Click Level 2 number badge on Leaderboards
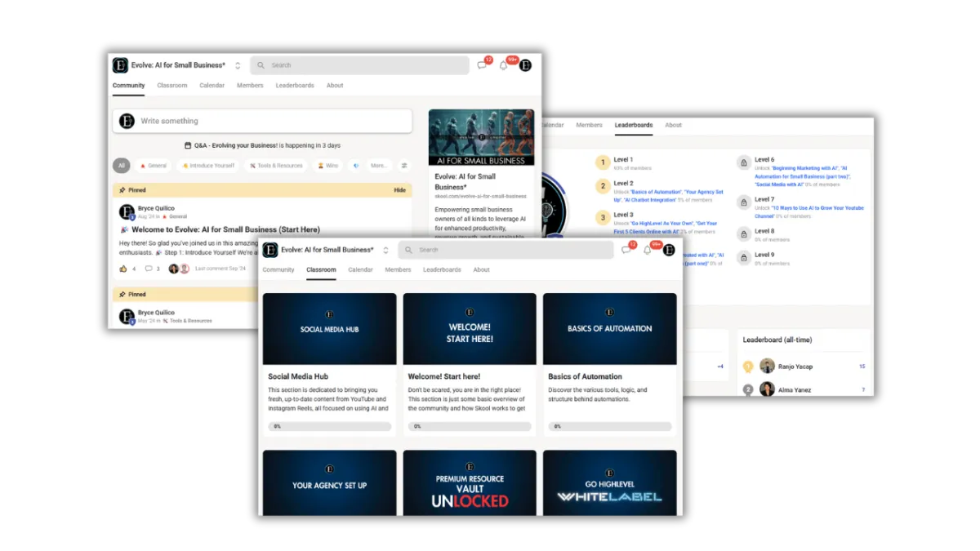 (603, 187)
